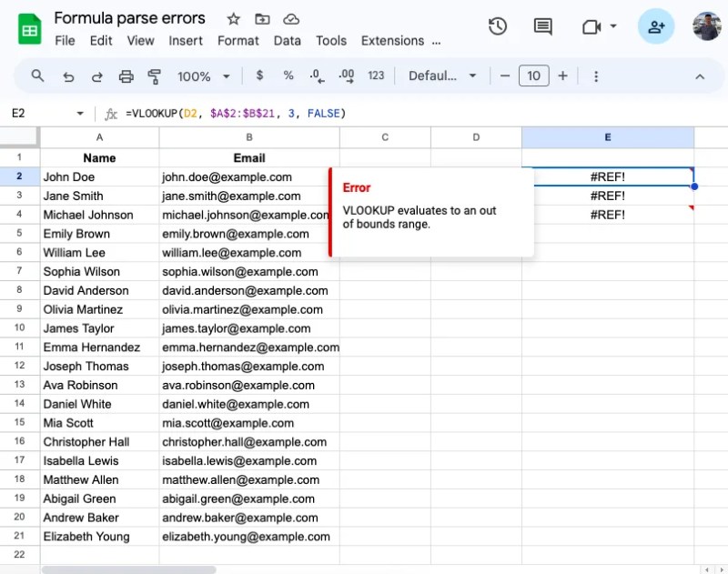Collapse the menus with the chevron

pos(700,76)
